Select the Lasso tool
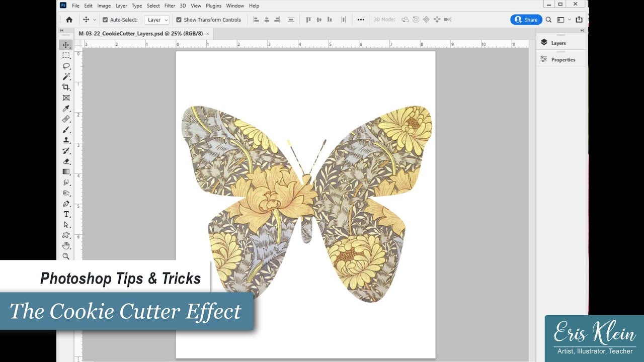This screenshot has height=362, width=644. (66, 66)
